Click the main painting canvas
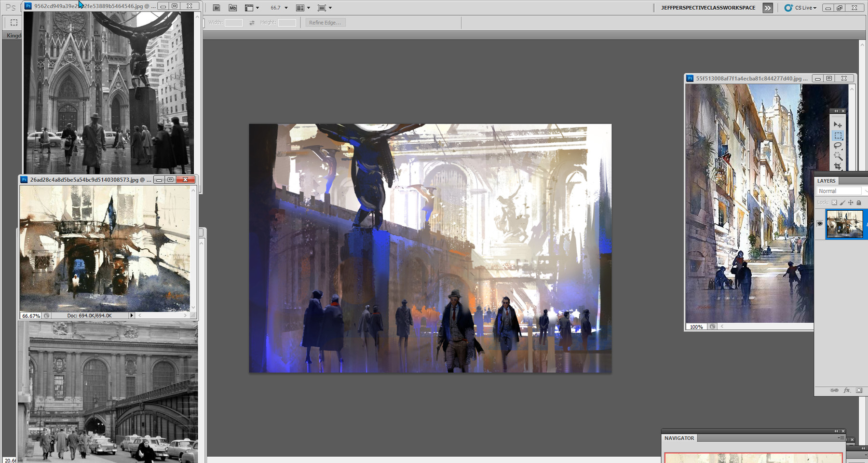Viewport: 868px width, 463px height. click(x=430, y=248)
